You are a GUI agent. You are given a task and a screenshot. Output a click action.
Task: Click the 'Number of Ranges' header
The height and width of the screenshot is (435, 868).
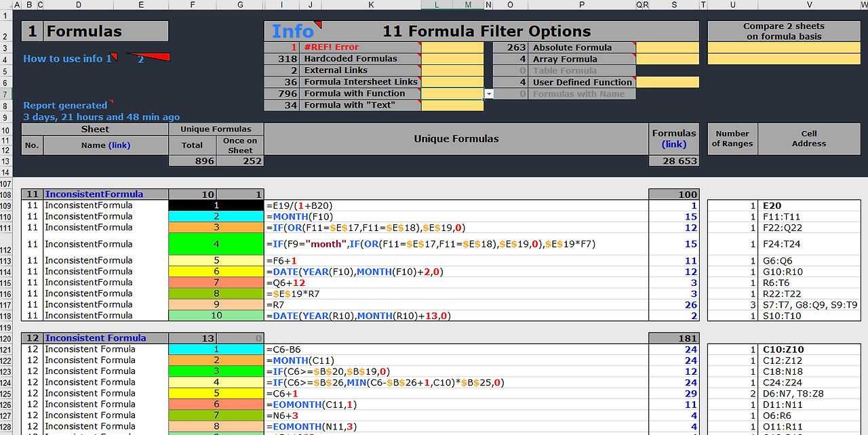click(x=732, y=139)
